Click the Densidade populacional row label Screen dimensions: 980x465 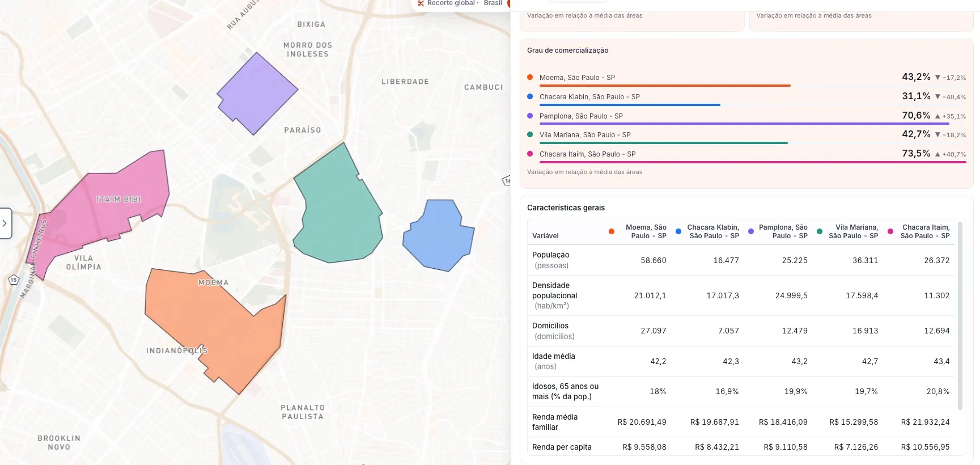(x=555, y=295)
